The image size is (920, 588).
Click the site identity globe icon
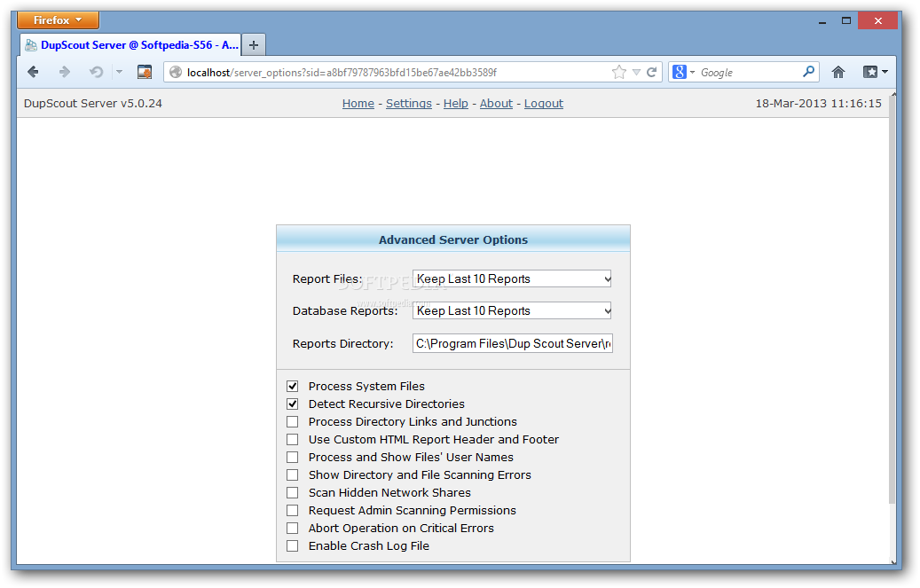(176, 72)
